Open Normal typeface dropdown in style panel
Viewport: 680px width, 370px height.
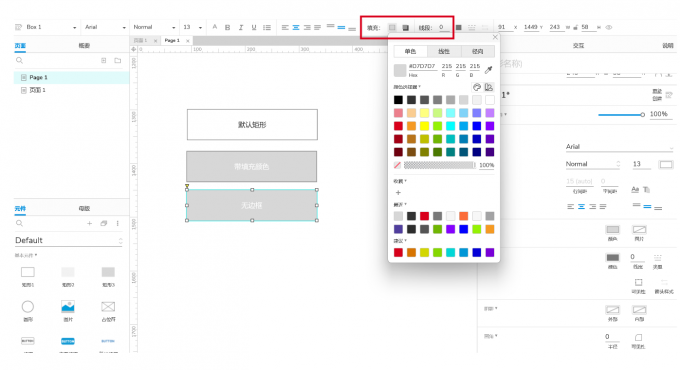click(593, 164)
